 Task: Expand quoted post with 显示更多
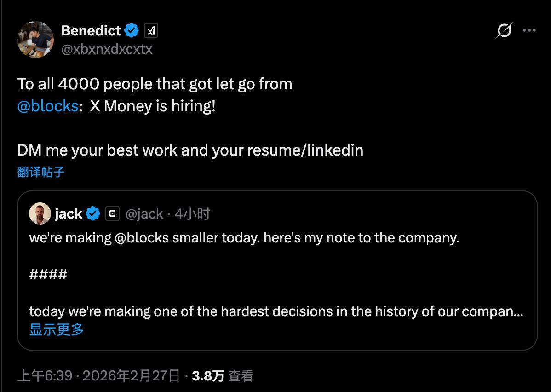point(57,329)
